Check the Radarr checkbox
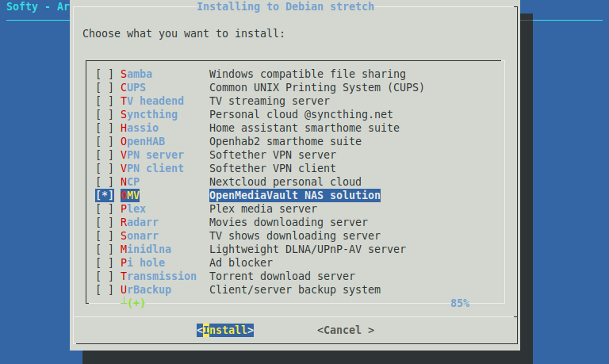 105,222
